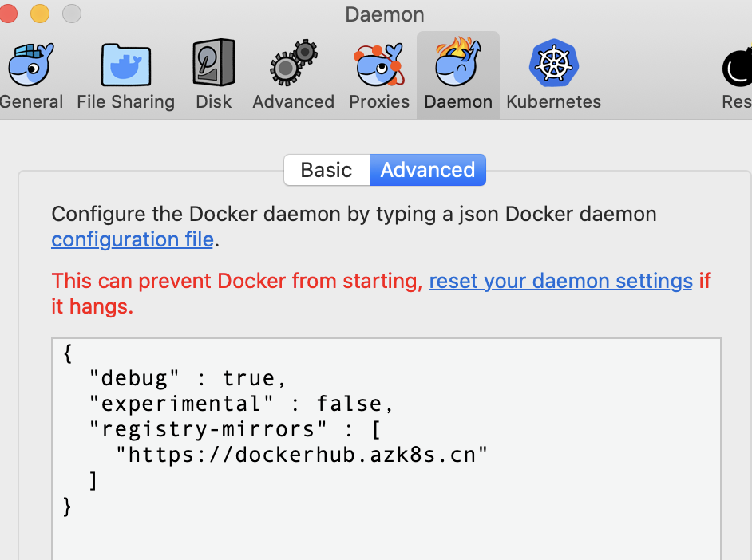Select the blue Advanced segment tab
This screenshot has width=752, height=560.
click(428, 170)
